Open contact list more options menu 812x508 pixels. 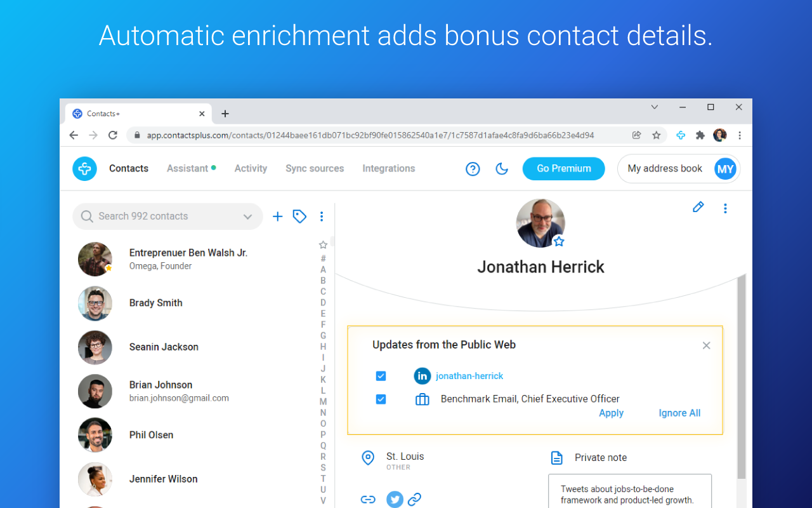322,217
